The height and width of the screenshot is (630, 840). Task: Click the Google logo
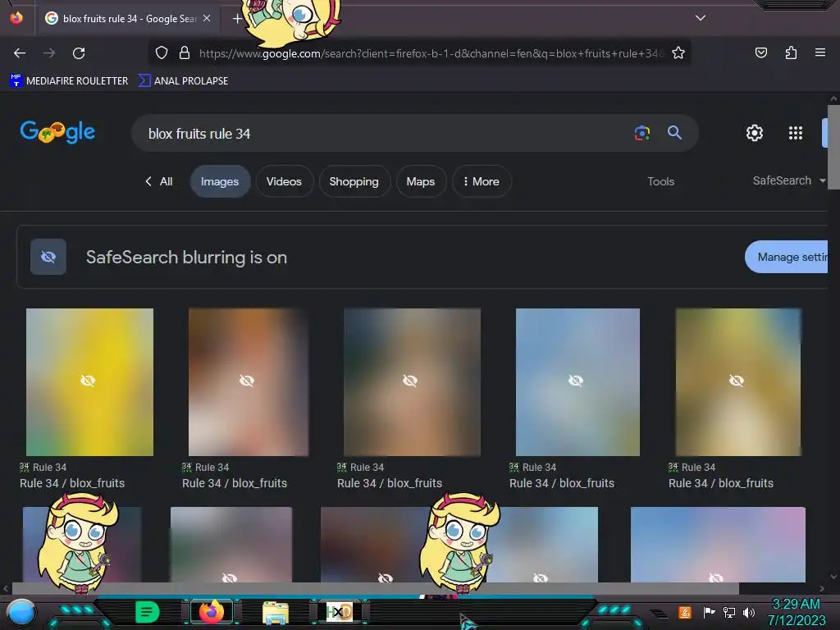click(x=58, y=132)
